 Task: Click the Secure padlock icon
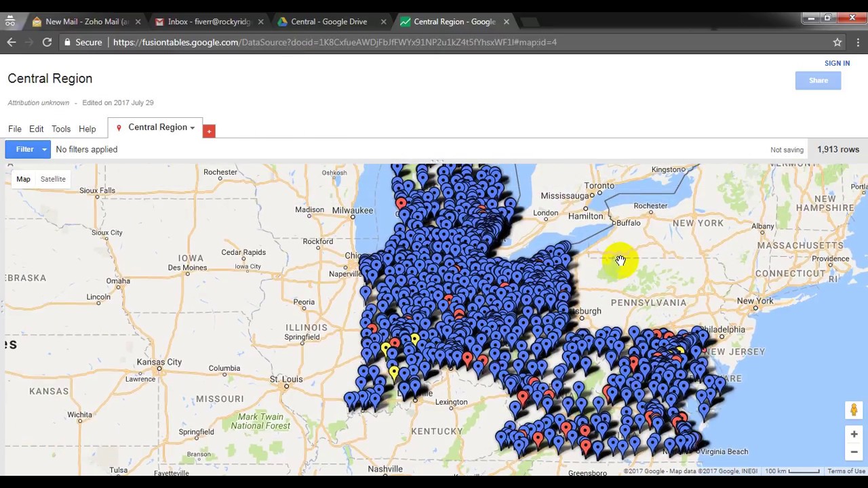pos(67,42)
